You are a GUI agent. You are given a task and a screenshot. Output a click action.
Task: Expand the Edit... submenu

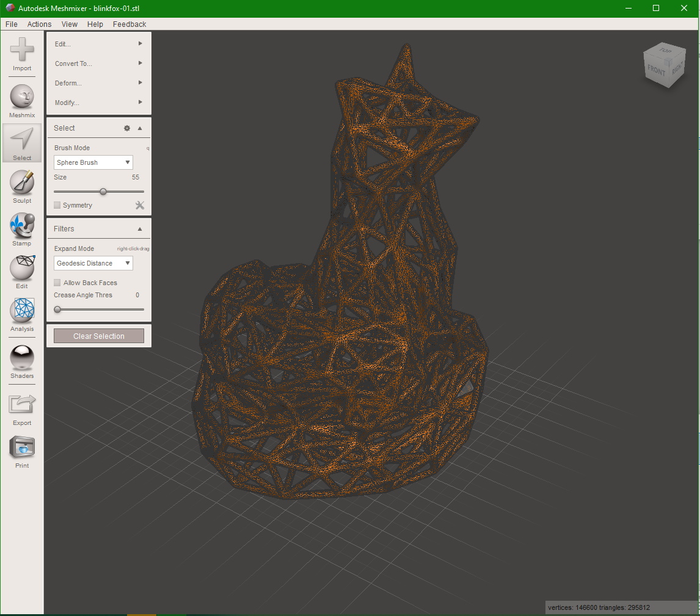coord(99,44)
